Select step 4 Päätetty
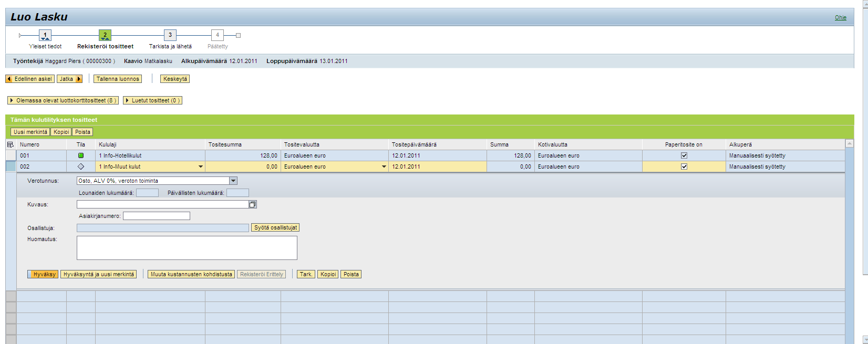Viewport: 868px width, 344px height. [218, 35]
